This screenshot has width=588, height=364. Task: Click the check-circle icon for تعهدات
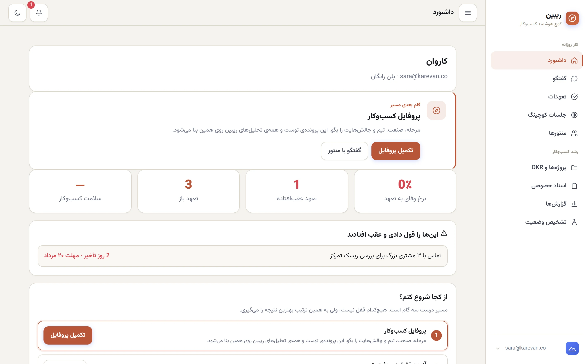point(574,97)
